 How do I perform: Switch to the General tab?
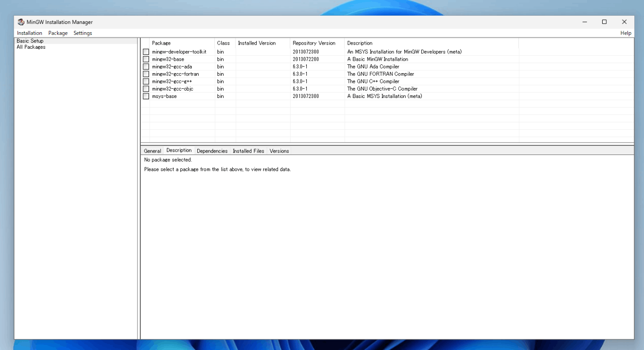(x=152, y=151)
